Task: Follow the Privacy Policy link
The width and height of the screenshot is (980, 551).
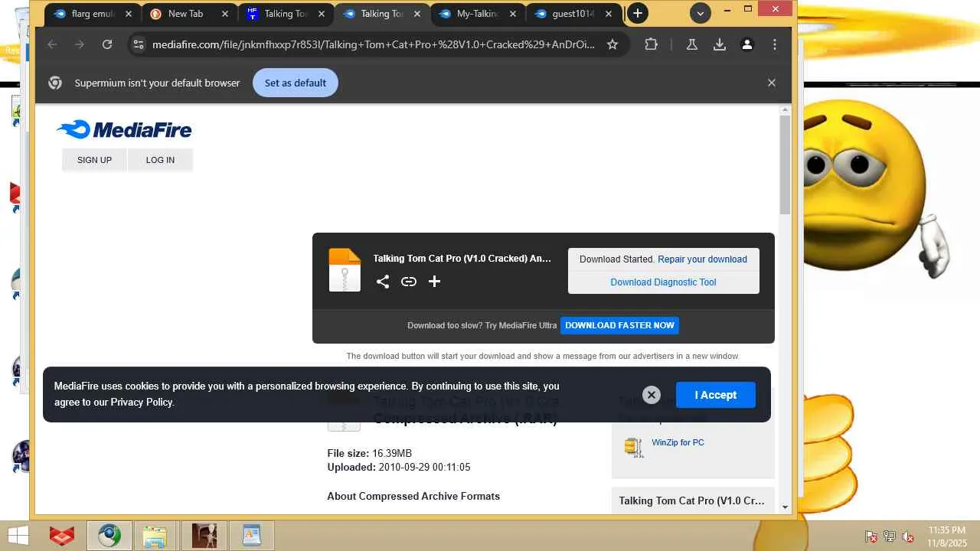Action: click(142, 403)
